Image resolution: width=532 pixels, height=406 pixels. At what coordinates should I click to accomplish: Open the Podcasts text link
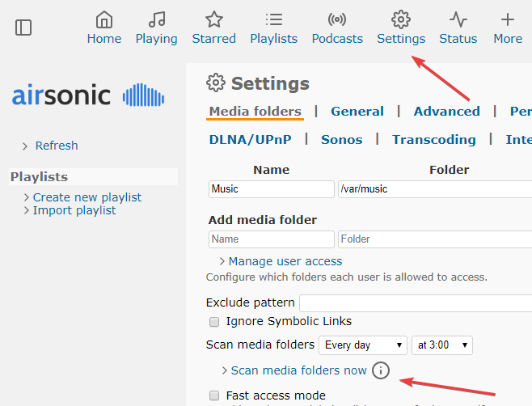[337, 39]
